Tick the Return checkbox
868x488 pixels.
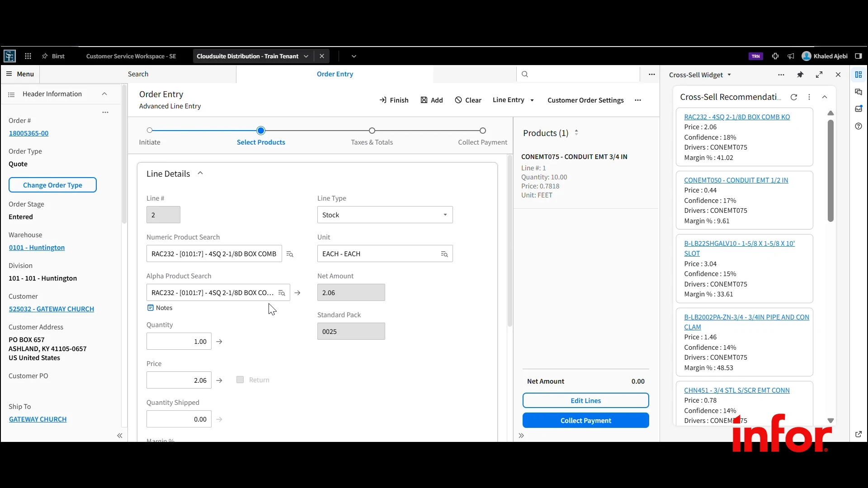240,380
